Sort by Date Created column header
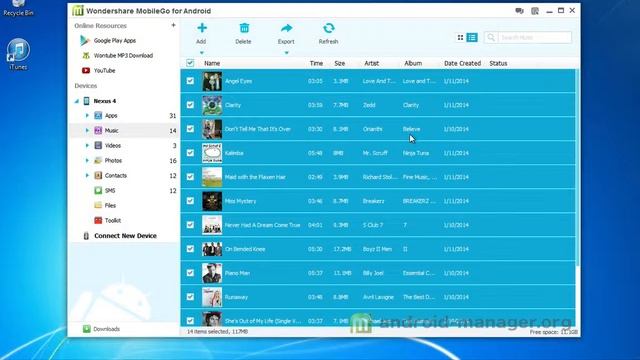The image size is (640, 360). tap(462, 63)
